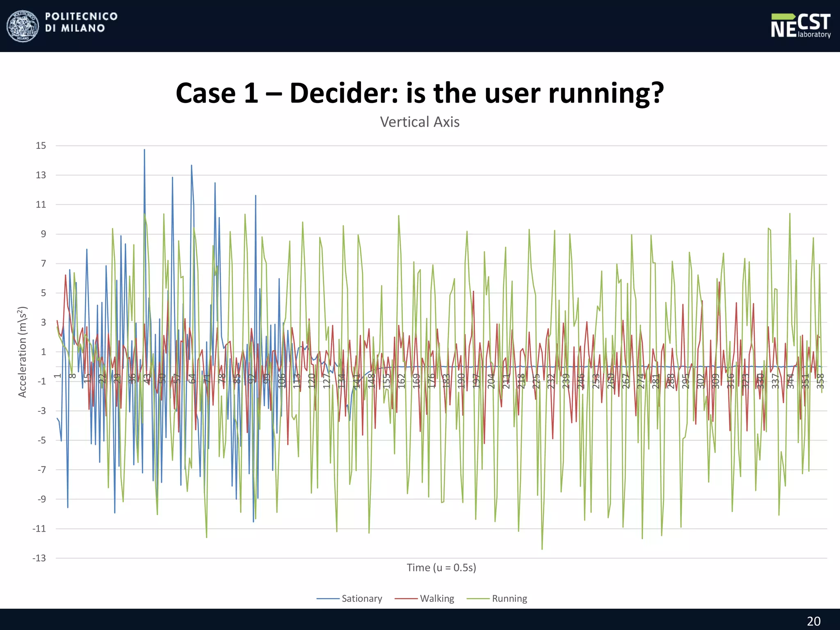The height and width of the screenshot is (630, 840).
Task: Click the Acceleration y-axis title
Action: (x=22, y=352)
